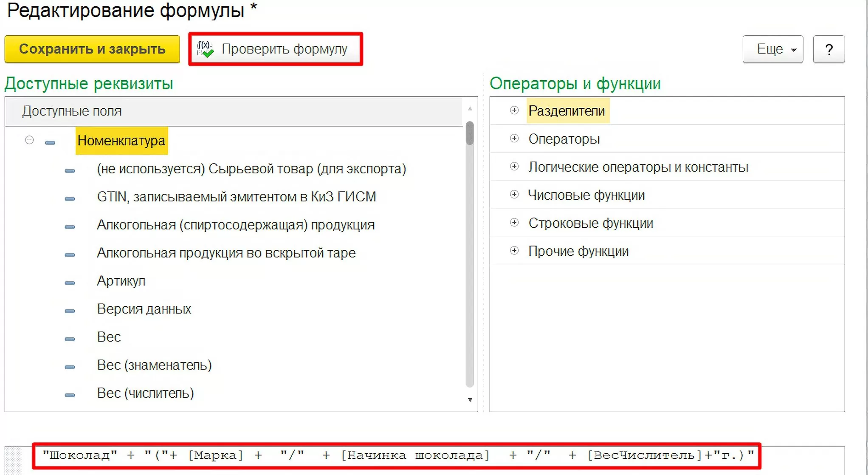Select the Операторы row
Screen dimensions: 868x475
pos(667,139)
